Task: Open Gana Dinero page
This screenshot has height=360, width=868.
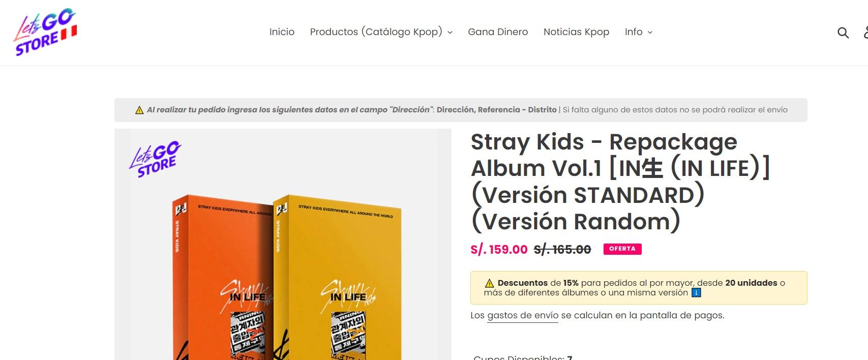Action: (x=498, y=32)
